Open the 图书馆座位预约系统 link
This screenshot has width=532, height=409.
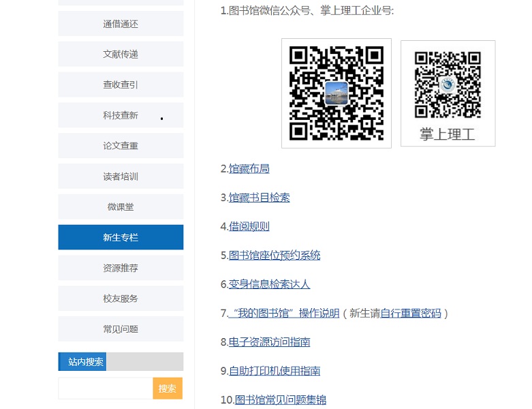point(275,255)
